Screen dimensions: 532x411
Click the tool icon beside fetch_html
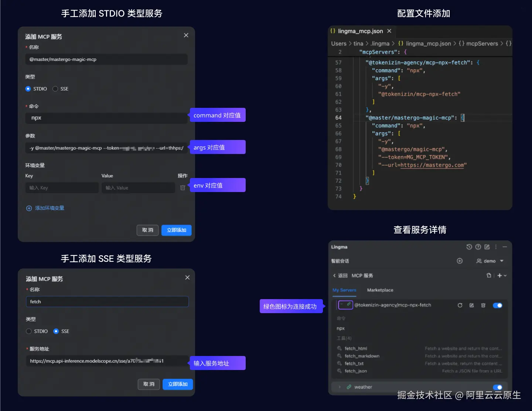339,348
